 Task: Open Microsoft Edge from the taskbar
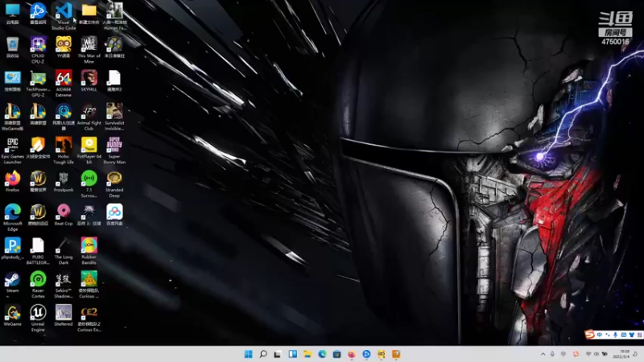[322, 354]
